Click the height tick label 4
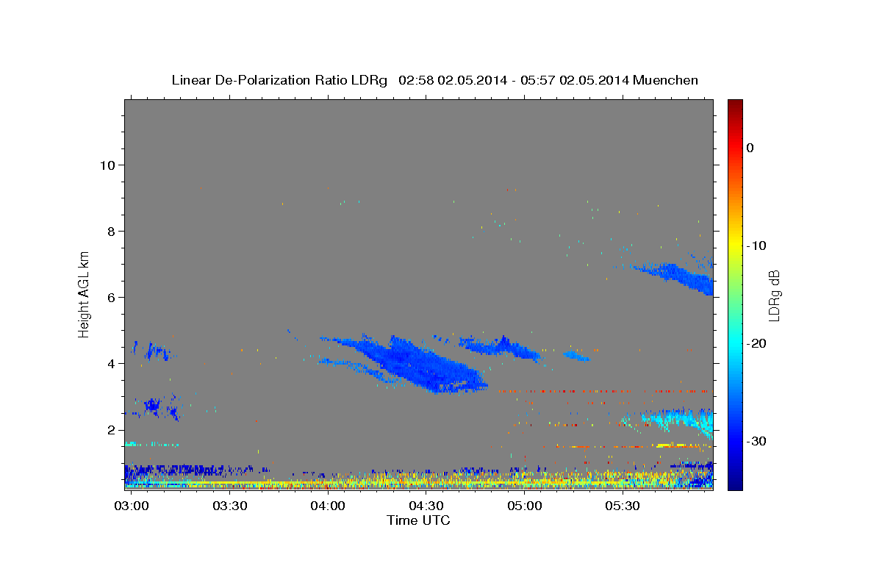Viewport: 882px width, 588px height. point(112,363)
